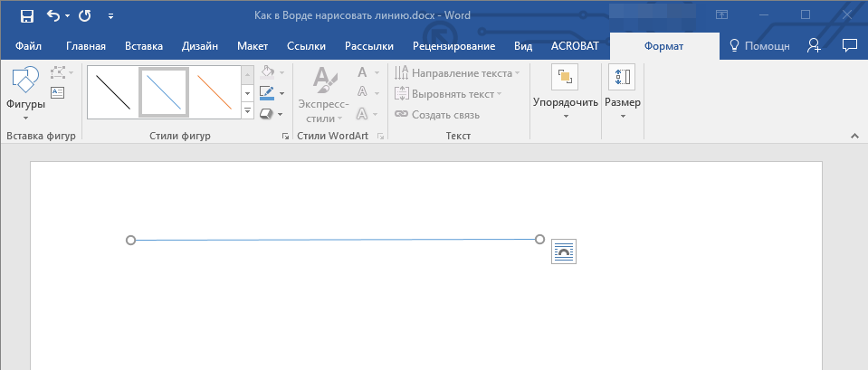This screenshot has width=868, height=370.
Task: Switch to the Рецензирование tab
Action: point(453,46)
